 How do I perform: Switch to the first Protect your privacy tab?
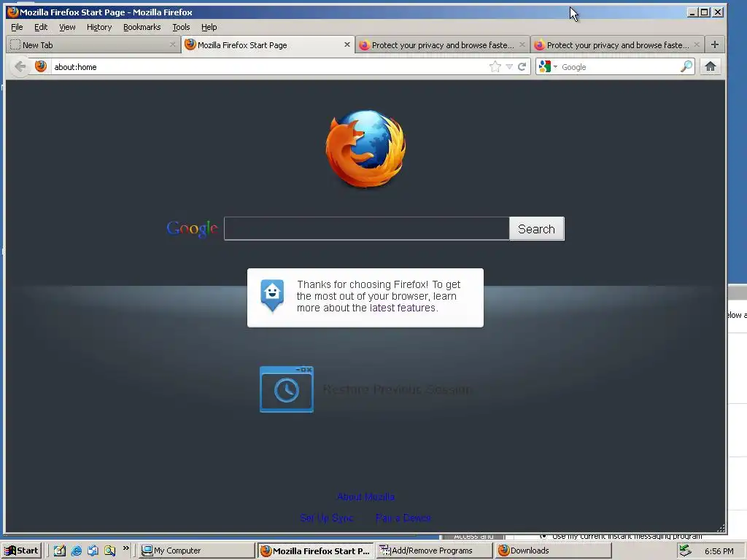click(x=442, y=44)
